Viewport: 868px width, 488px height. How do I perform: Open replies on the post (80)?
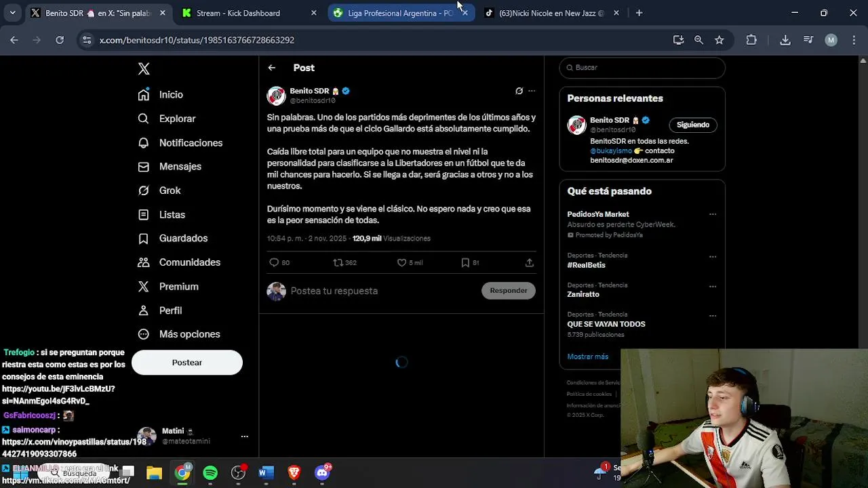click(279, 263)
